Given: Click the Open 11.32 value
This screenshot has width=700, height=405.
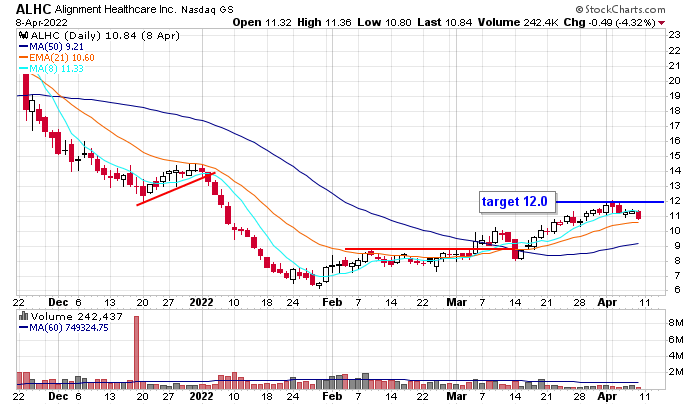Looking at the screenshot, I should pyautogui.click(x=262, y=22).
